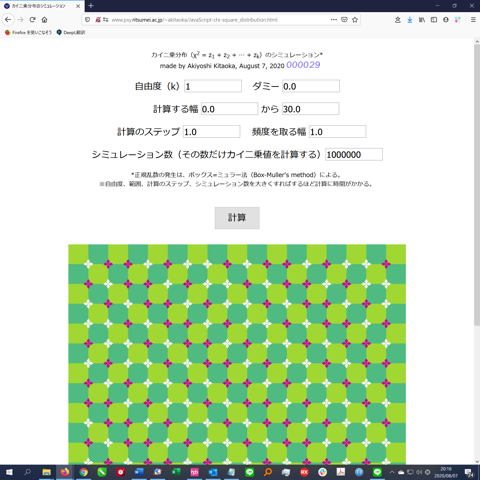Open the Library icon in toolbar
This screenshot has height=480, width=480.
coord(422,20)
